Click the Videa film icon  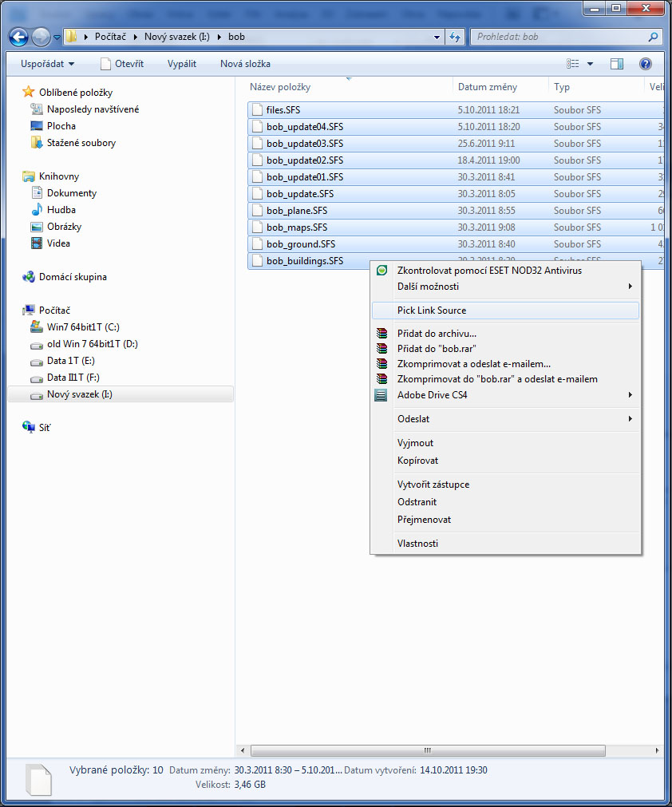pos(37,243)
